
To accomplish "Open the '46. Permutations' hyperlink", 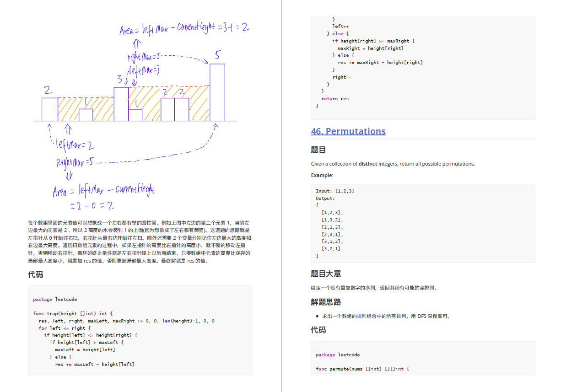I will 348,131.
